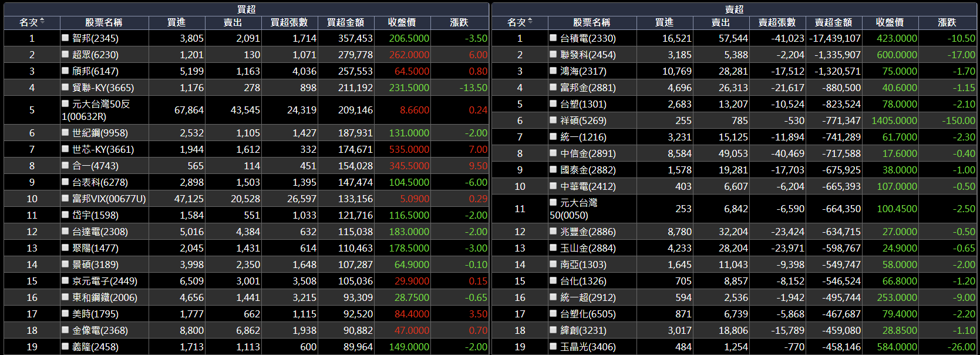Tick the checkbox for 富邦金(2881)
Viewport: 980px width, 355px height.
pos(553,87)
